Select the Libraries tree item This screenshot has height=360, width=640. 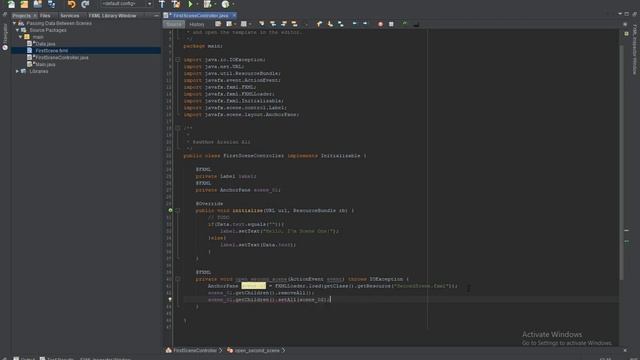(x=39, y=71)
